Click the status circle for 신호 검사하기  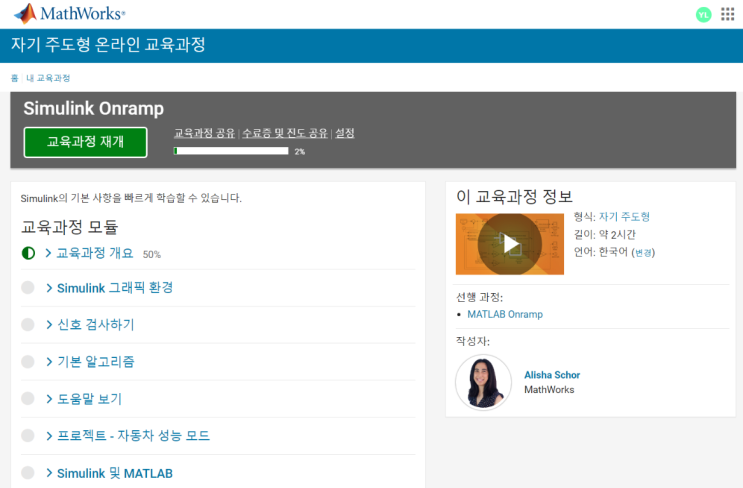click(28, 325)
